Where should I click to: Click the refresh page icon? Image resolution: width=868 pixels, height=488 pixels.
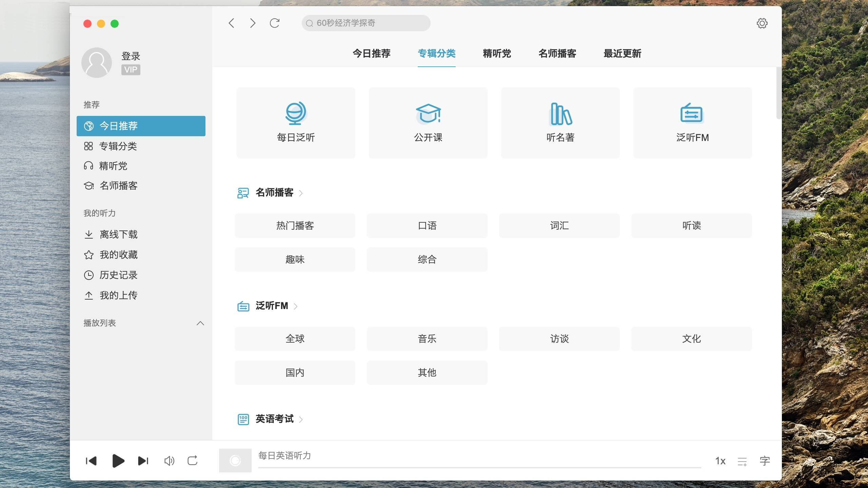(x=274, y=23)
